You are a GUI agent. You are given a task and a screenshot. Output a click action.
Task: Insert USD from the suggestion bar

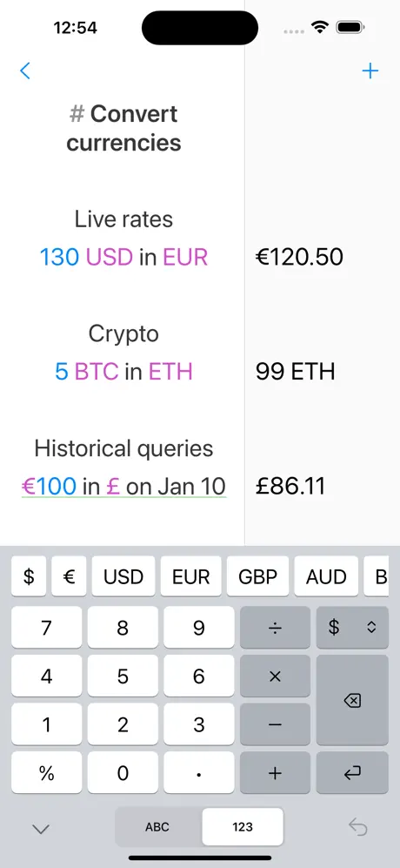(x=123, y=577)
